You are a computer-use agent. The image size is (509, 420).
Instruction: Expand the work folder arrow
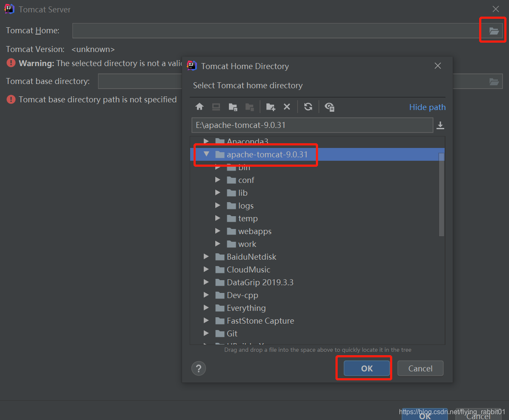pyautogui.click(x=217, y=243)
